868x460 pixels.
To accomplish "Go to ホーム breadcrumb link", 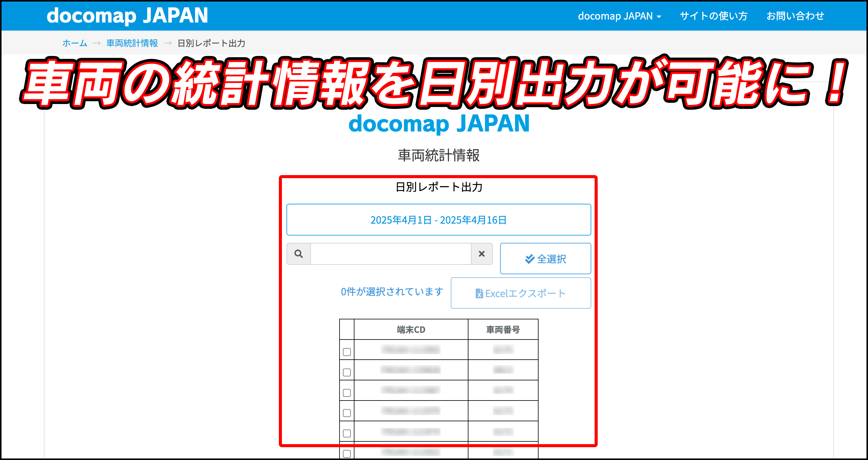I will tap(75, 43).
